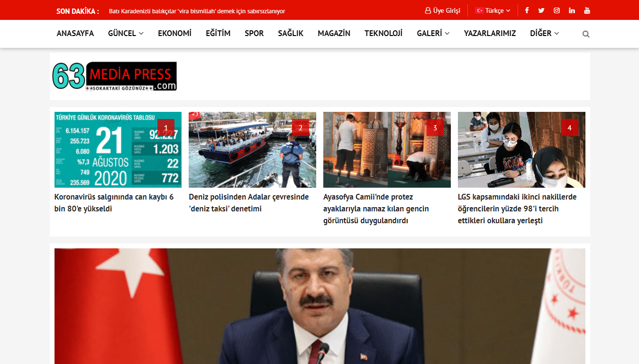
Task: Read 'Koronavirüs salgınında can kaybı' headline
Action: click(x=114, y=203)
